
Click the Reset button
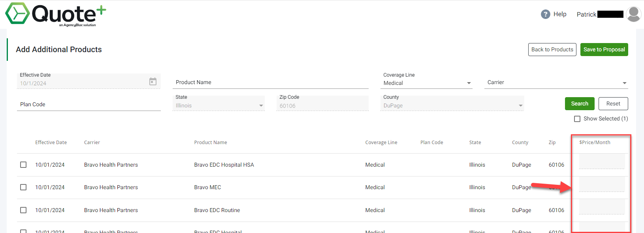(613, 103)
